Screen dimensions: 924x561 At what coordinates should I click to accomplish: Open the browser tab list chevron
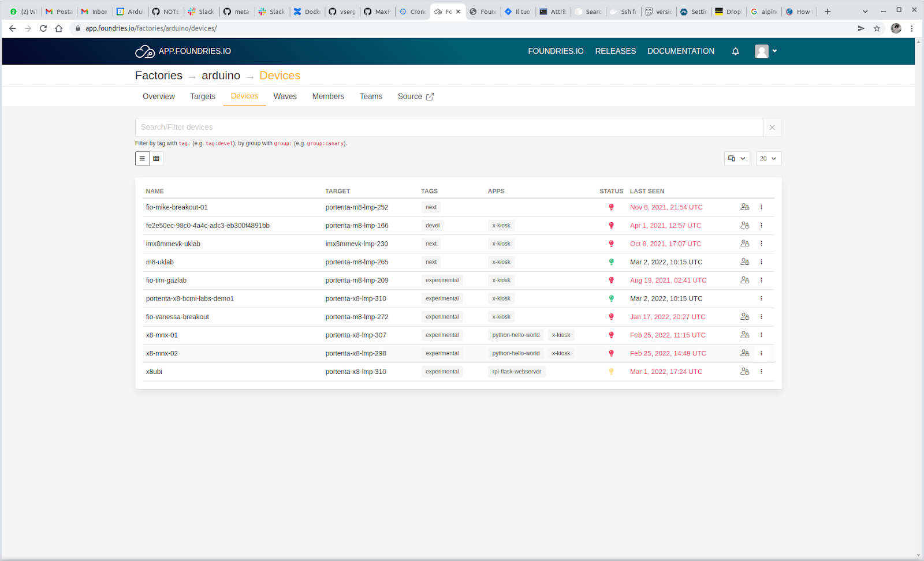tap(865, 12)
